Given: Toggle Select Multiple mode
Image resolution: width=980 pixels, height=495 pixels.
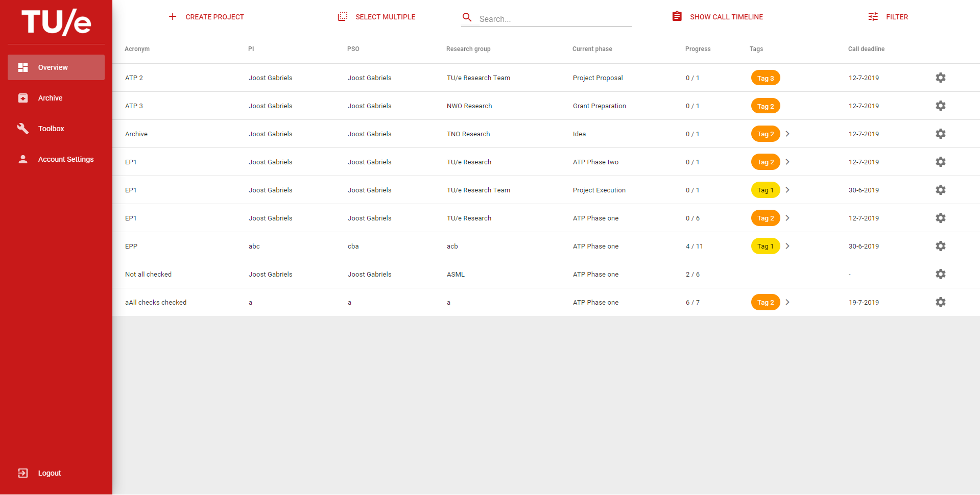Looking at the screenshot, I should (377, 17).
